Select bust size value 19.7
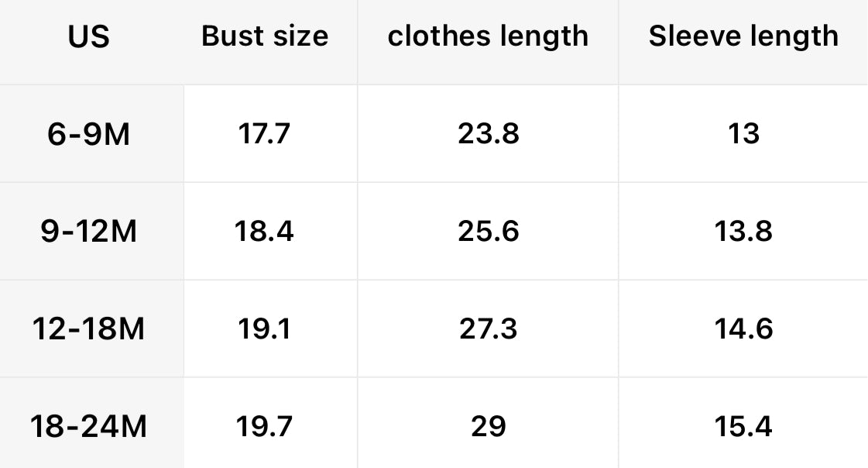The height and width of the screenshot is (468, 868). pyautogui.click(x=265, y=426)
